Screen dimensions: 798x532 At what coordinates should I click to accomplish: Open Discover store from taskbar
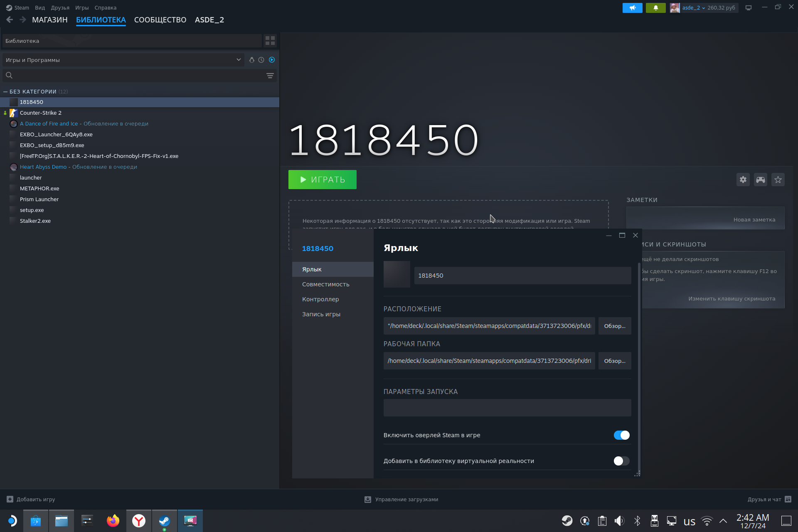36,521
